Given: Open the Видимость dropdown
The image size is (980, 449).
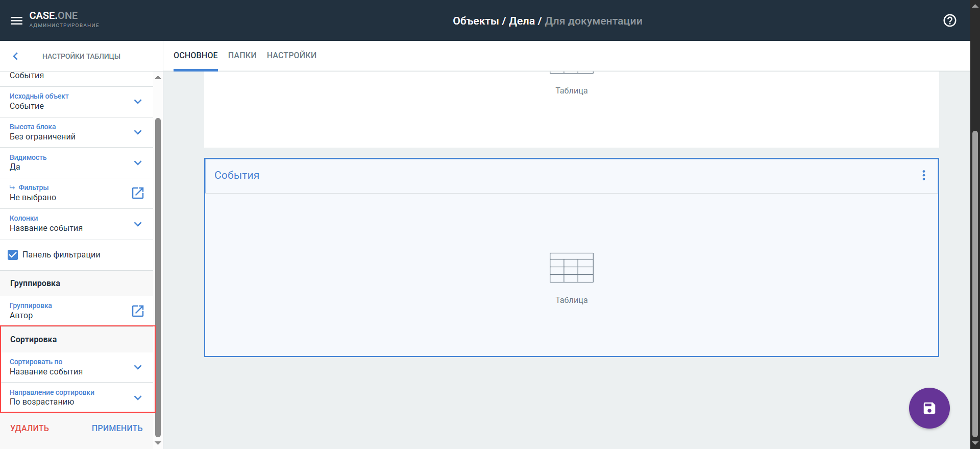Looking at the screenshot, I should click(x=138, y=163).
